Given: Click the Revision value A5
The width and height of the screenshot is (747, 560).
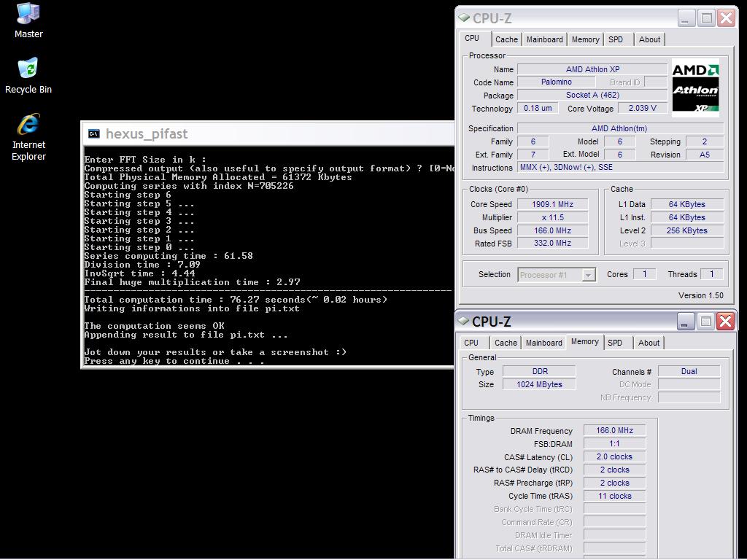Looking at the screenshot, I should coord(705,155).
